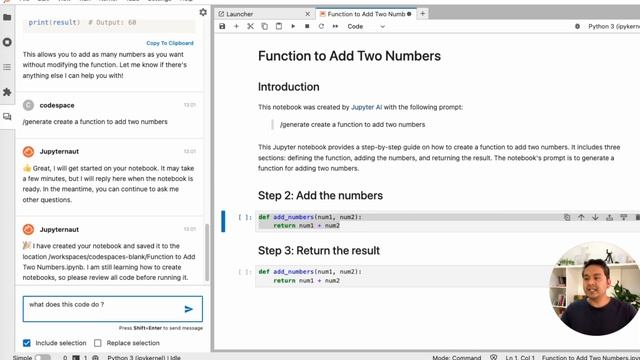Image resolution: width=640 pixels, height=360 pixels.
Task: Toggle the Simple mode switch
Action: (x=42, y=358)
